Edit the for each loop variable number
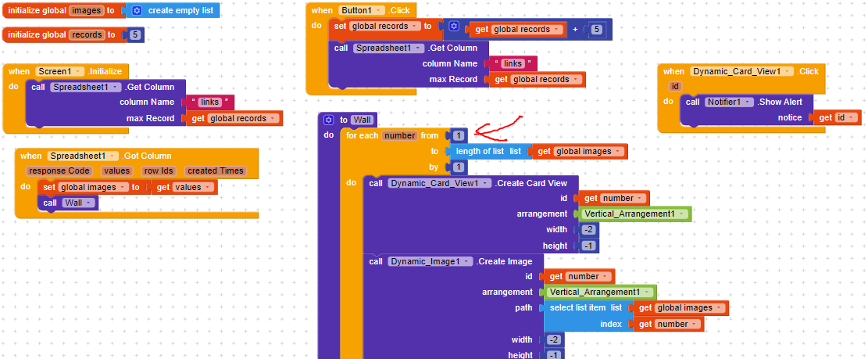The image size is (868, 359). pyautogui.click(x=400, y=135)
